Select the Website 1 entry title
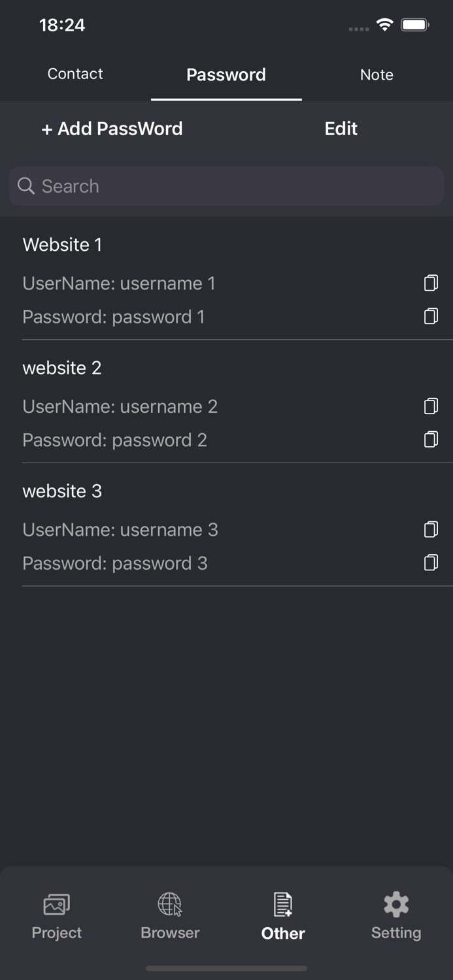 pos(62,244)
